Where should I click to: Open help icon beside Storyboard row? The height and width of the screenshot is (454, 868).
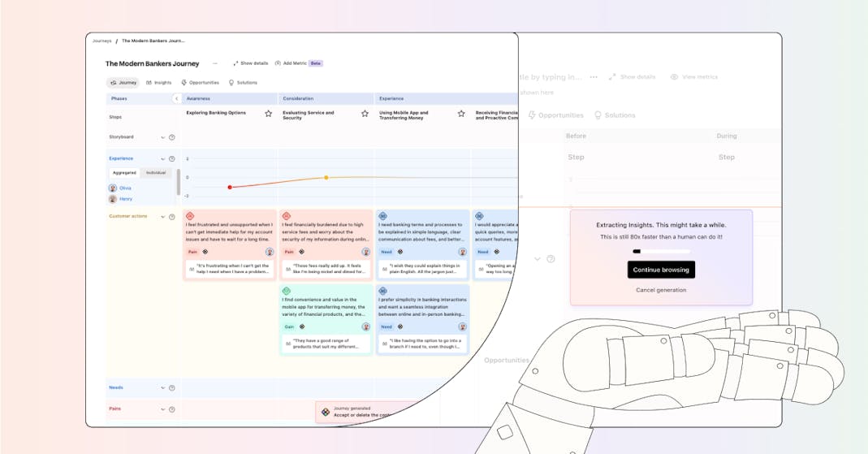click(171, 137)
